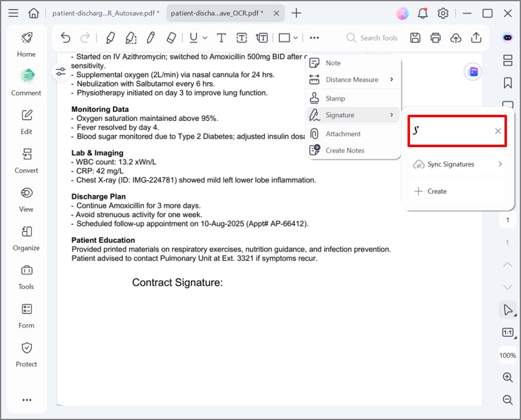Select the Pencil annotation tool
521x420 pixels.
pyautogui.click(x=151, y=38)
